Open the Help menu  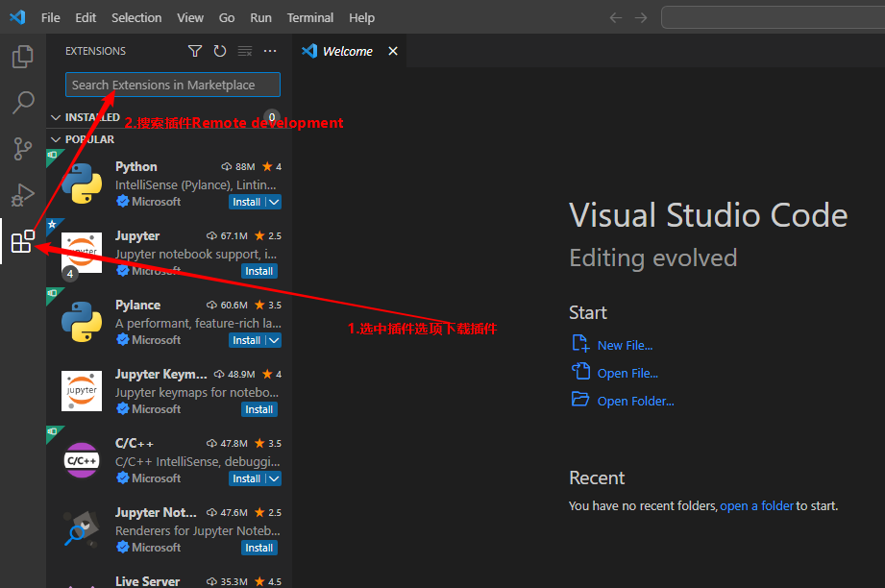point(361,18)
